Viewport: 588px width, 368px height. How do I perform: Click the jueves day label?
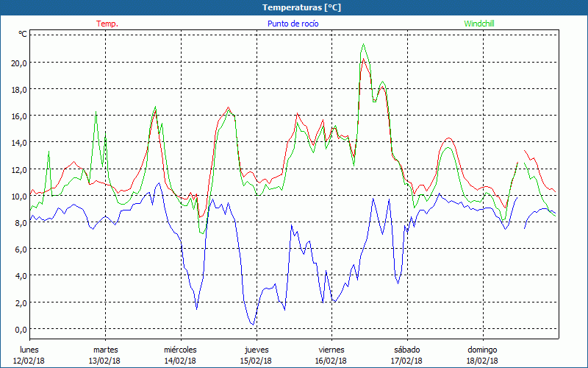pos(256,350)
